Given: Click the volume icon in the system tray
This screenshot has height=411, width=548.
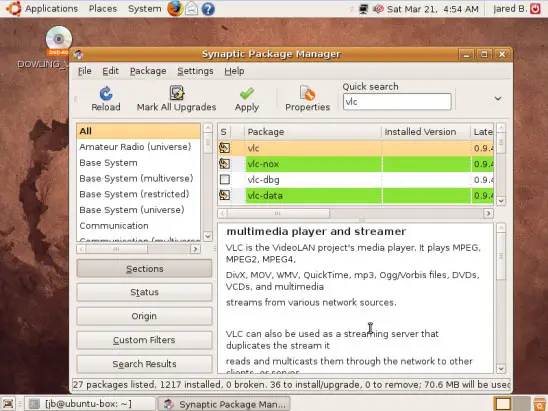Looking at the screenshot, I should click(378, 9).
